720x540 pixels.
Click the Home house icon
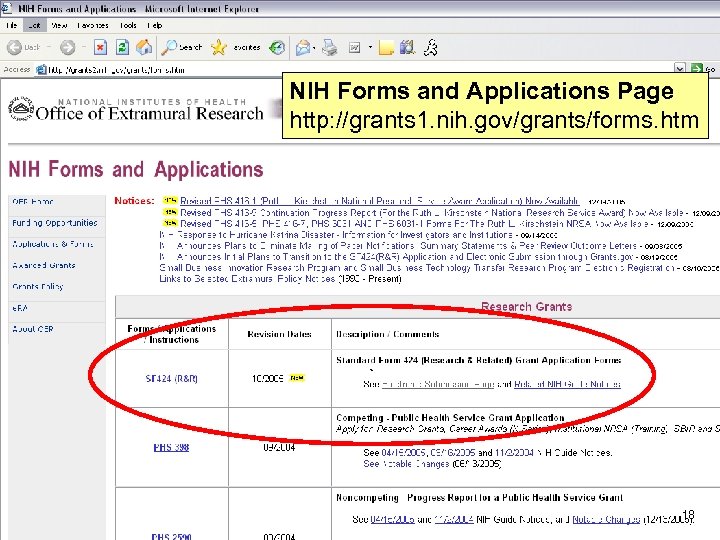144,47
